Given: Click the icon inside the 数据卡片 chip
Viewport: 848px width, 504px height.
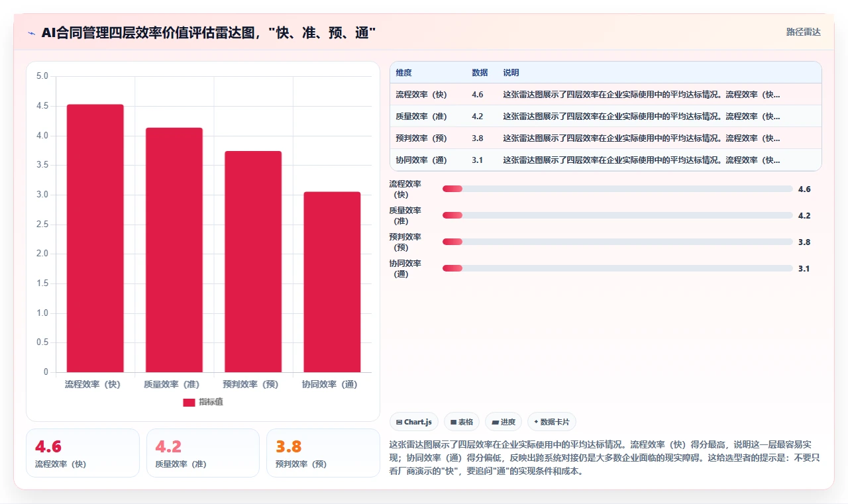Looking at the screenshot, I should pyautogui.click(x=536, y=422).
